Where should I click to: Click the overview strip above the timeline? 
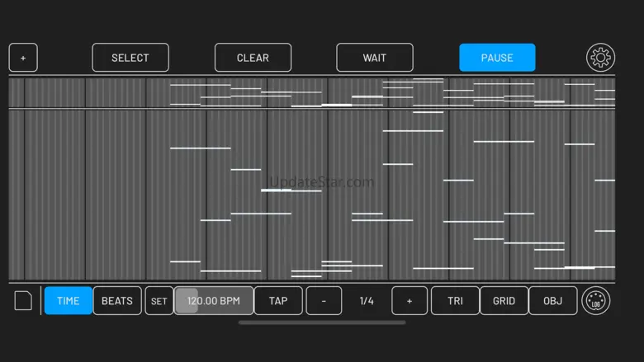click(312, 92)
